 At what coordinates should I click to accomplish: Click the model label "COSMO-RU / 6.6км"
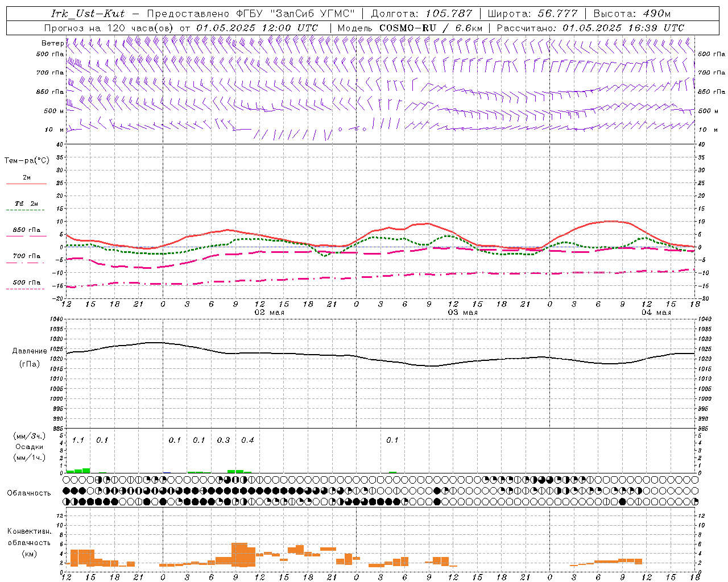[431, 28]
